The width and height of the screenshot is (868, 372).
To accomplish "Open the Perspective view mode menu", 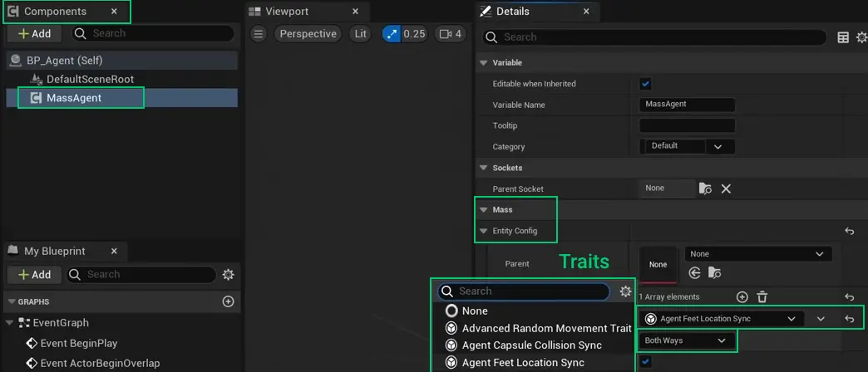I will tap(308, 34).
